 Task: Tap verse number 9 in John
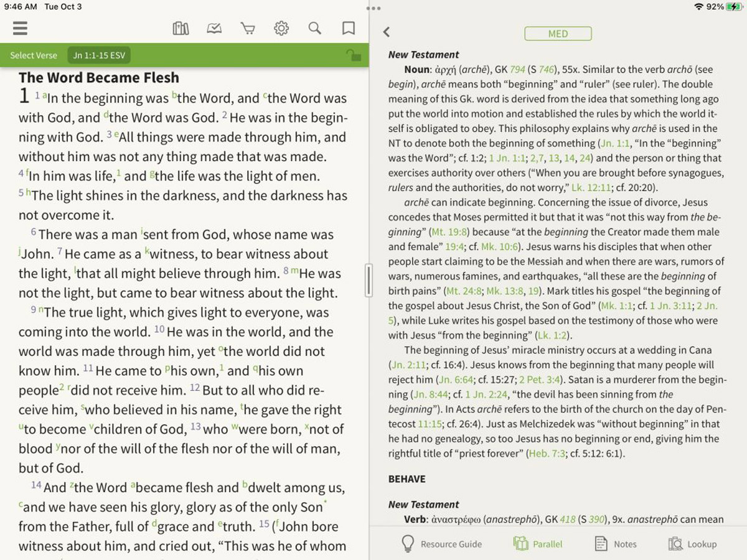coord(34,310)
